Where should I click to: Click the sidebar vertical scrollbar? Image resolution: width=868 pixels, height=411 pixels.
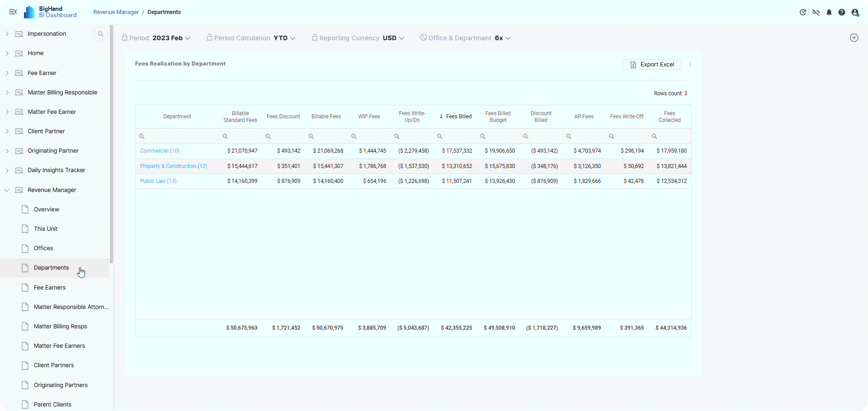tap(111, 145)
